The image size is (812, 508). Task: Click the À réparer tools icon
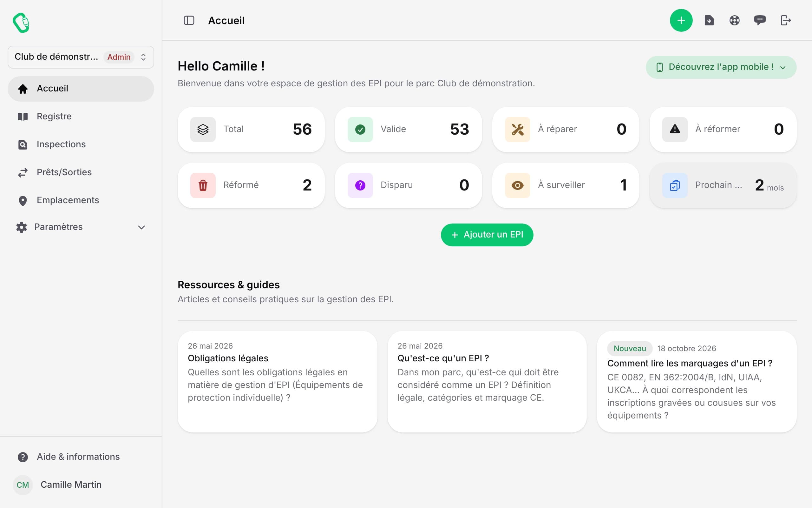point(517,129)
